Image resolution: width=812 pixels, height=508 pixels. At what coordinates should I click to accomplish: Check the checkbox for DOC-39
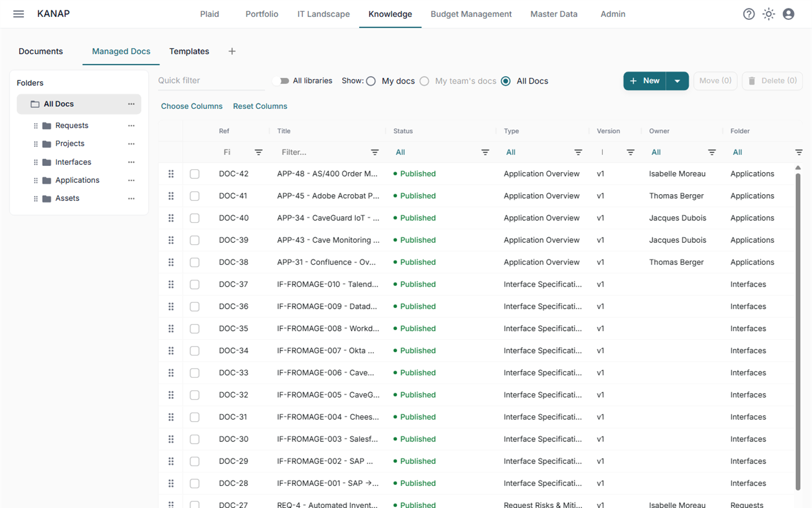(x=195, y=240)
